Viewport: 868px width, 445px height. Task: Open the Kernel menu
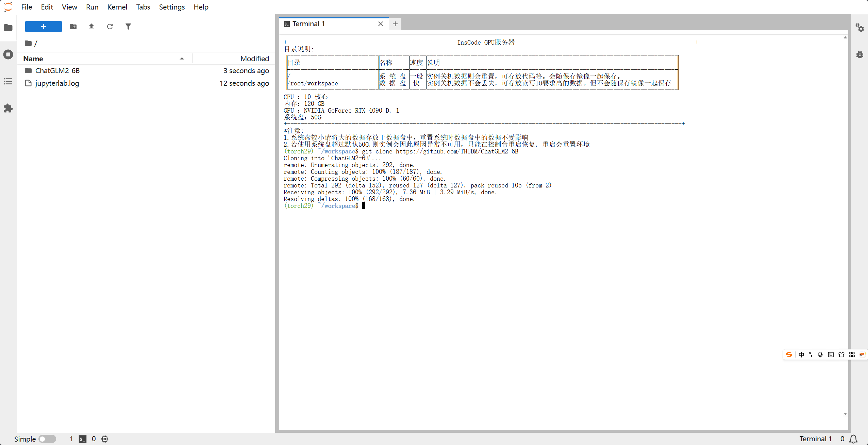point(117,7)
